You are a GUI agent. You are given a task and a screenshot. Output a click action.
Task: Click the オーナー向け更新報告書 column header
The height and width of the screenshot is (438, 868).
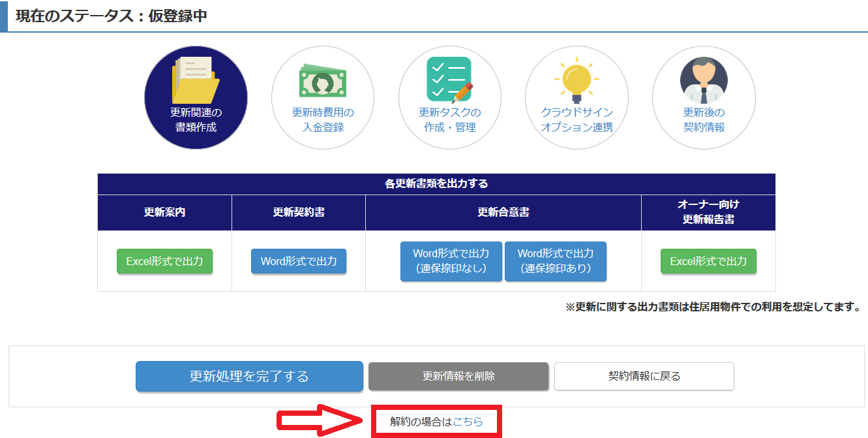pos(708,212)
